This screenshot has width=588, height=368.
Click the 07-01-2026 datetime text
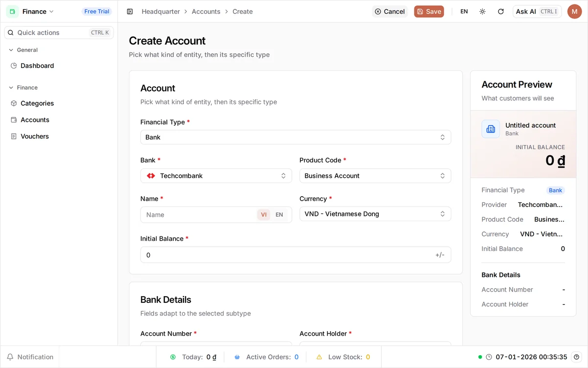point(531,357)
